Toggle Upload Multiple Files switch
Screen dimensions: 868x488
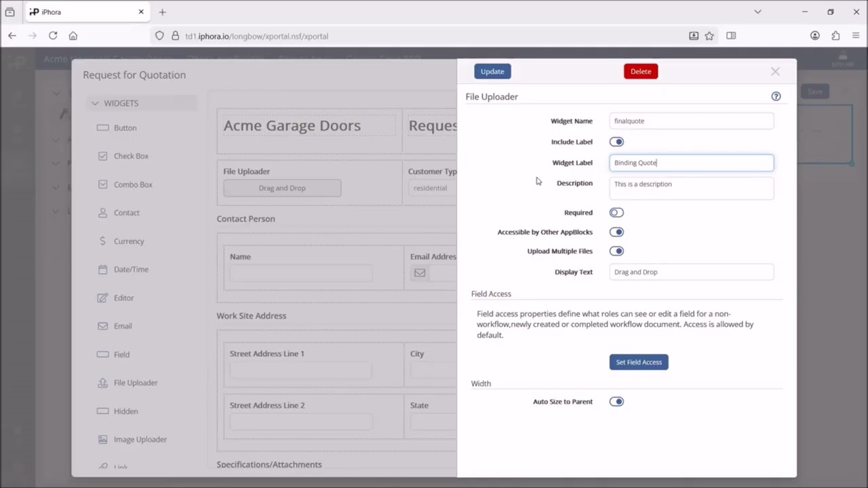(616, 251)
